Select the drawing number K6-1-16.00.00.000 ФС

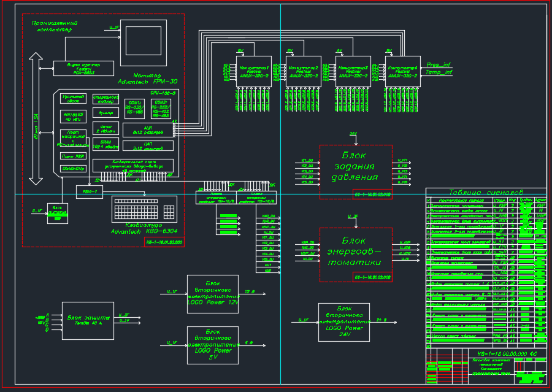tap(507, 353)
